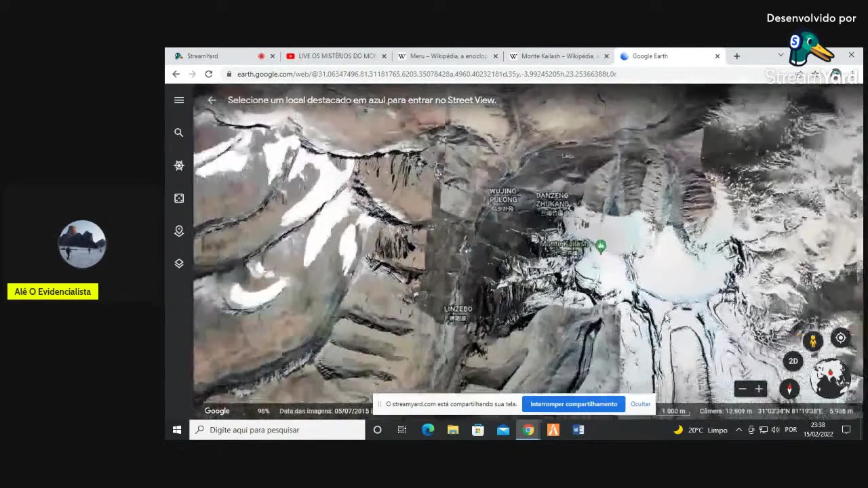
Task: Zoom in with the plus button
Action: [x=759, y=389]
